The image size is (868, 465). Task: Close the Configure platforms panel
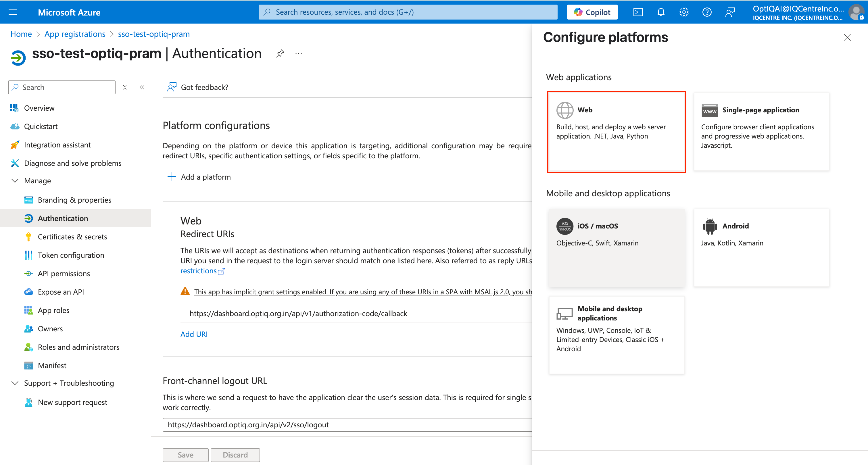847,37
